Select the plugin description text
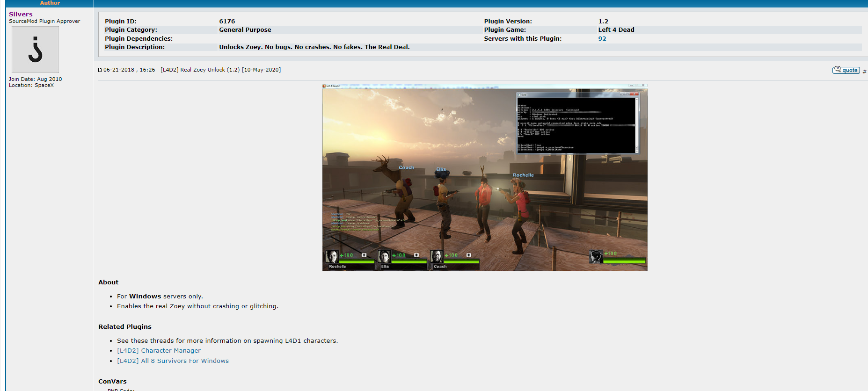 coord(314,47)
